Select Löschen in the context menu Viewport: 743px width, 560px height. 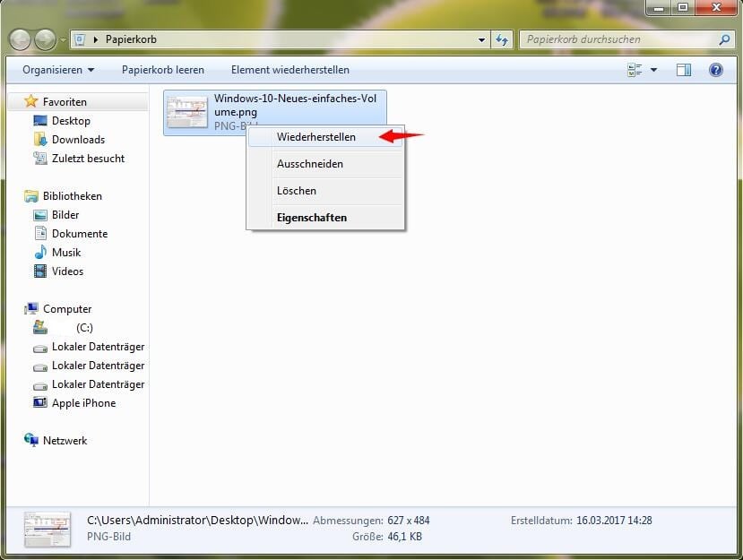click(x=296, y=191)
